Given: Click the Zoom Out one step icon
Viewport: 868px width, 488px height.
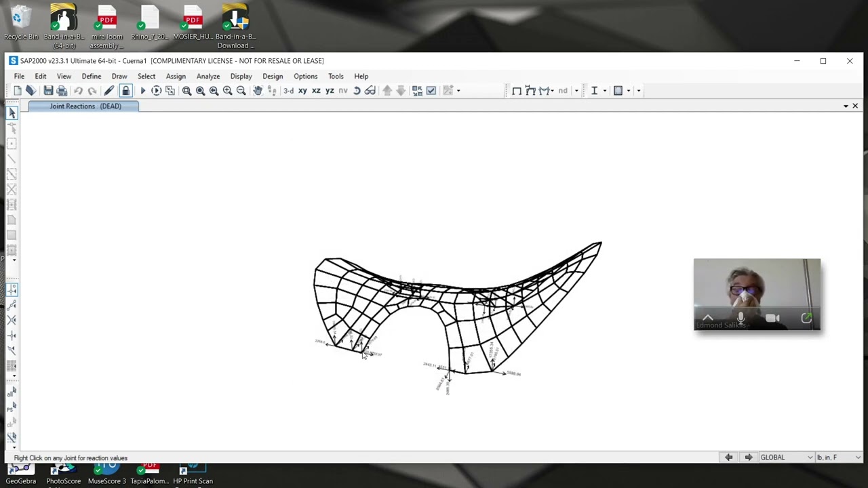Looking at the screenshot, I should (x=241, y=90).
